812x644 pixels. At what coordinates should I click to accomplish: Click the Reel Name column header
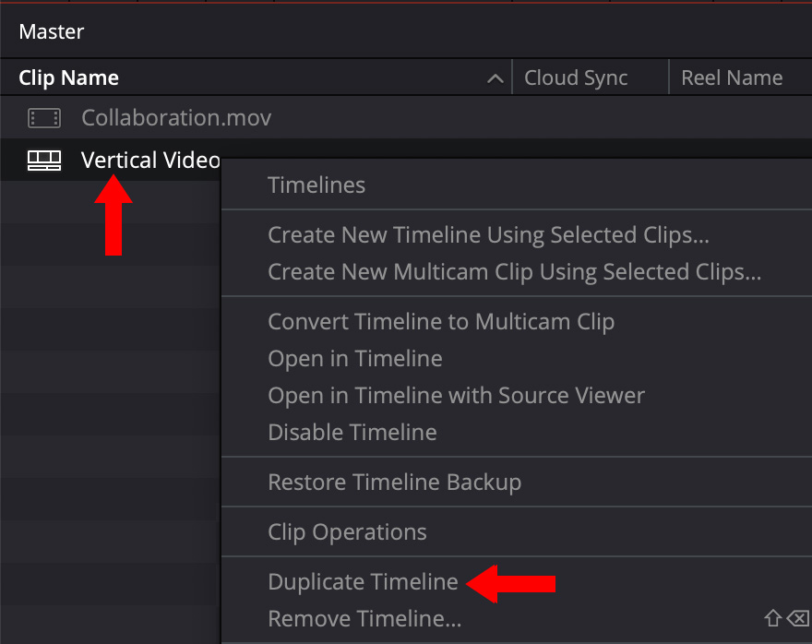click(732, 78)
